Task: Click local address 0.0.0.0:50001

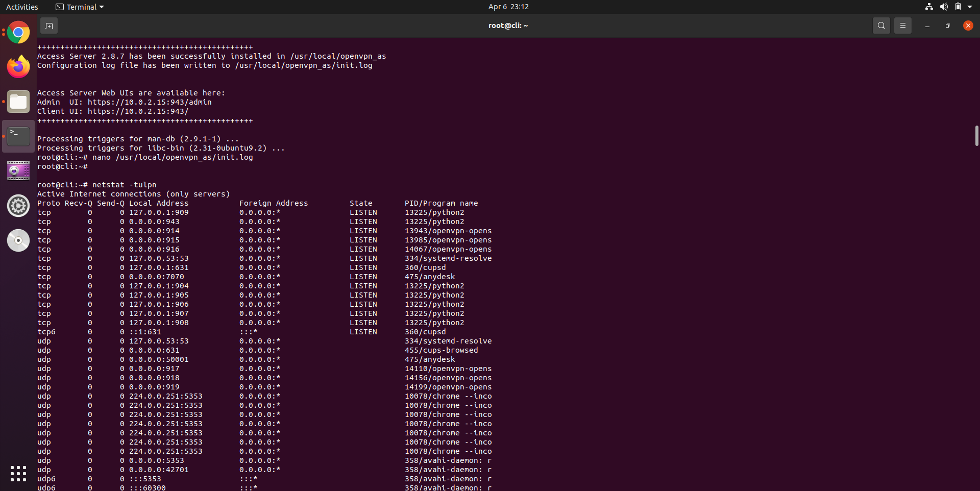Action: [x=159, y=359]
